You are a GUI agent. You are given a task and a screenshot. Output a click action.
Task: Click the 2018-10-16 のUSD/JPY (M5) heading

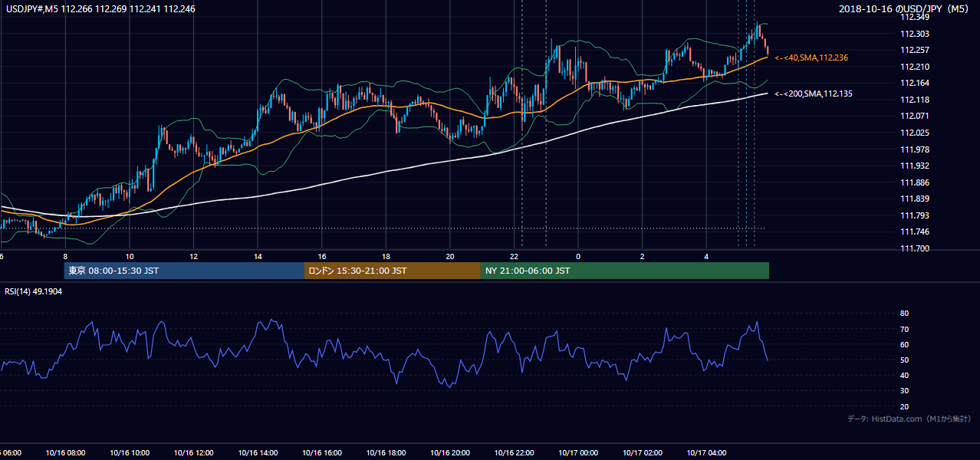click(905, 8)
